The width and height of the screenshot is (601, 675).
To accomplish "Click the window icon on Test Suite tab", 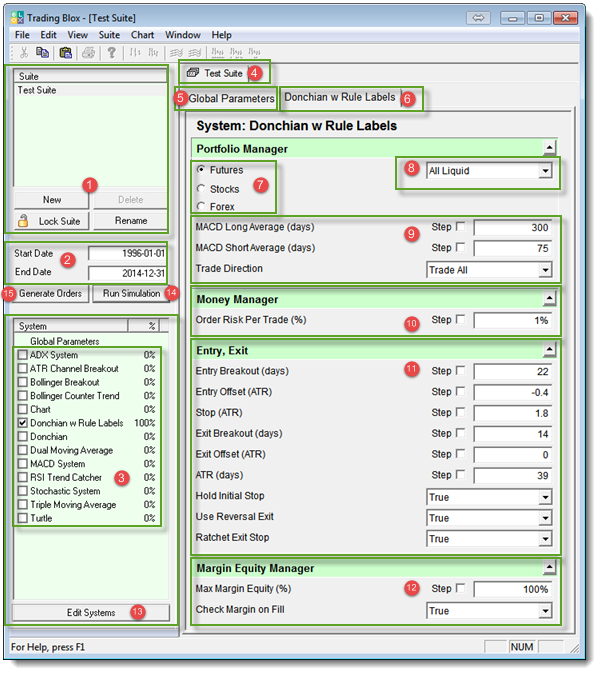I will pos(193,73).
